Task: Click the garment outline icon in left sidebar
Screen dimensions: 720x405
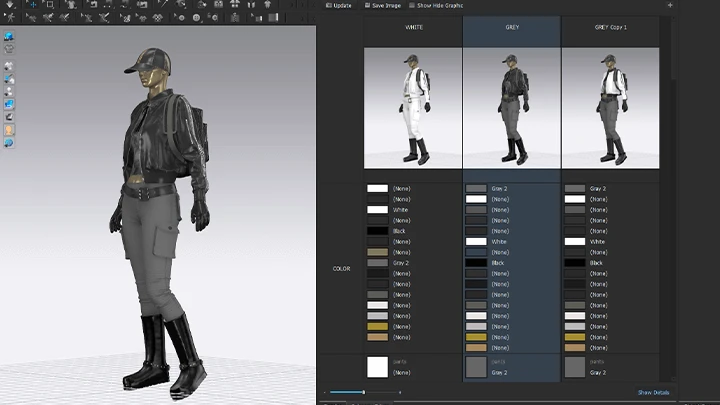Action: pyautogui.click(x=9, y=48)
